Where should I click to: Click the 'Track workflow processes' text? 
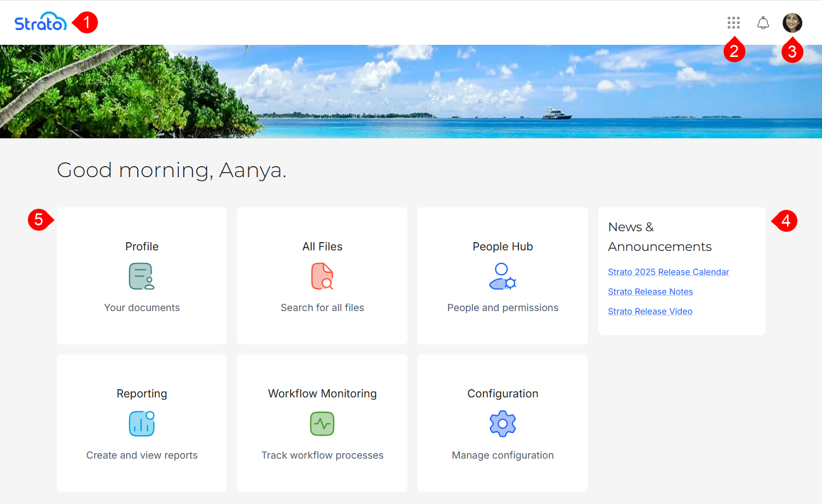pos(322,455)
